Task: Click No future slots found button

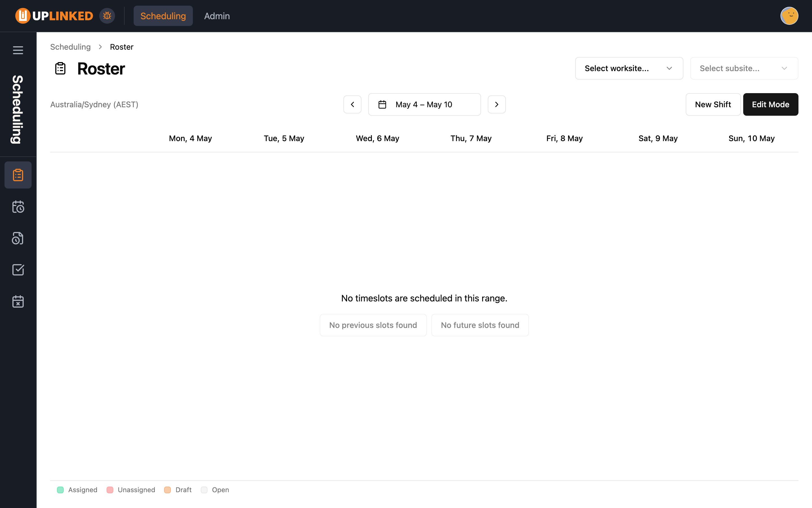Action: tap(480, 325)
